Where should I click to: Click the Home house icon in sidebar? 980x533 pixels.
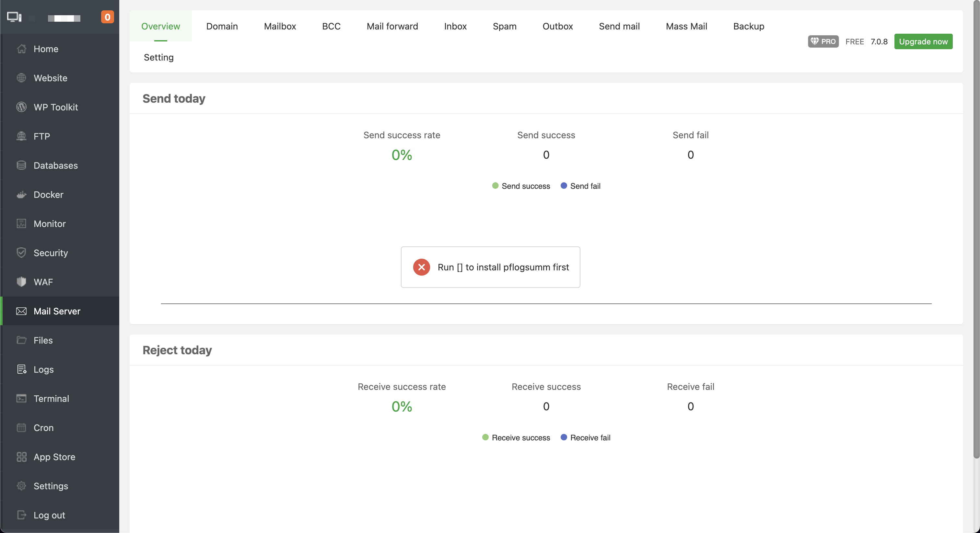21,49
